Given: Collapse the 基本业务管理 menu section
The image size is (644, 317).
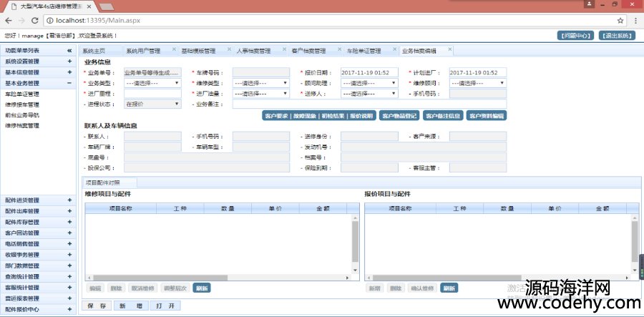Looking at the screenshot, I should [69, 83].
